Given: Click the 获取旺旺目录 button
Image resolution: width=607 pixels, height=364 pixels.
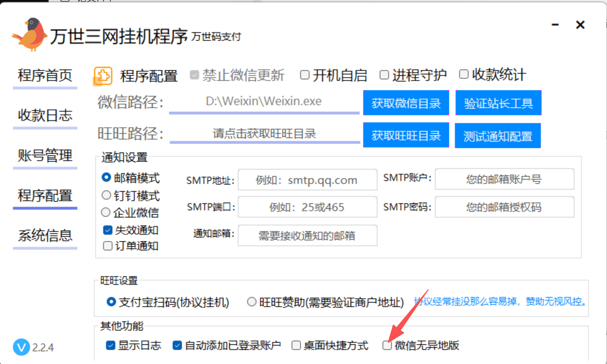Looking at the screenshot, I should point(406,135).
